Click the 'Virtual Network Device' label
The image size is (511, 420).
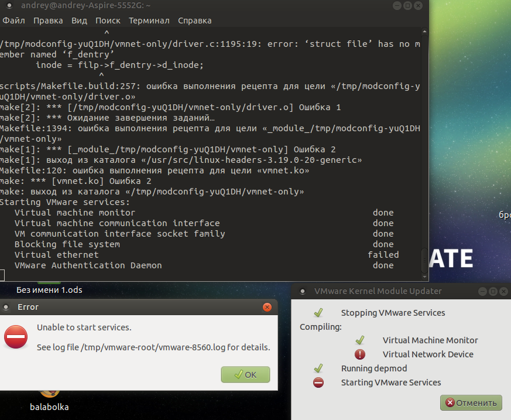tap(428, 354)
